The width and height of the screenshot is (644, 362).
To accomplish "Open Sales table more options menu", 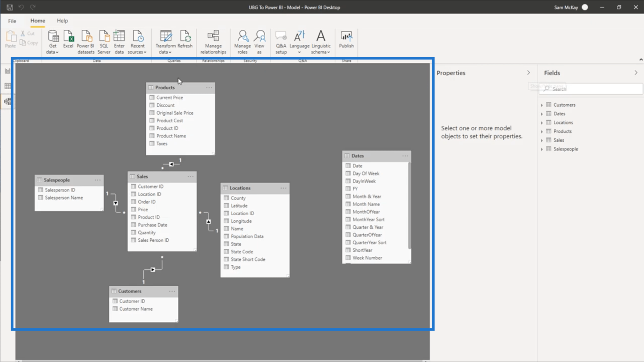I will point(191,177).
